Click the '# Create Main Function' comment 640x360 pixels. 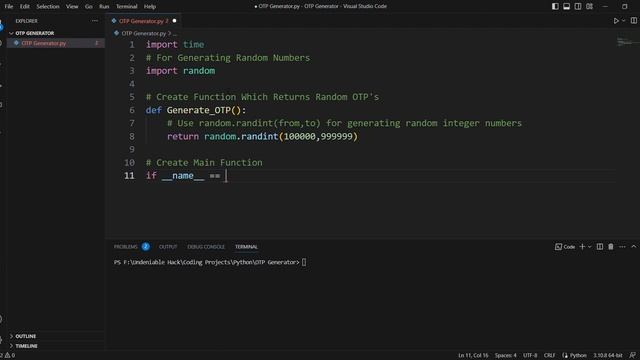[204, 162]
